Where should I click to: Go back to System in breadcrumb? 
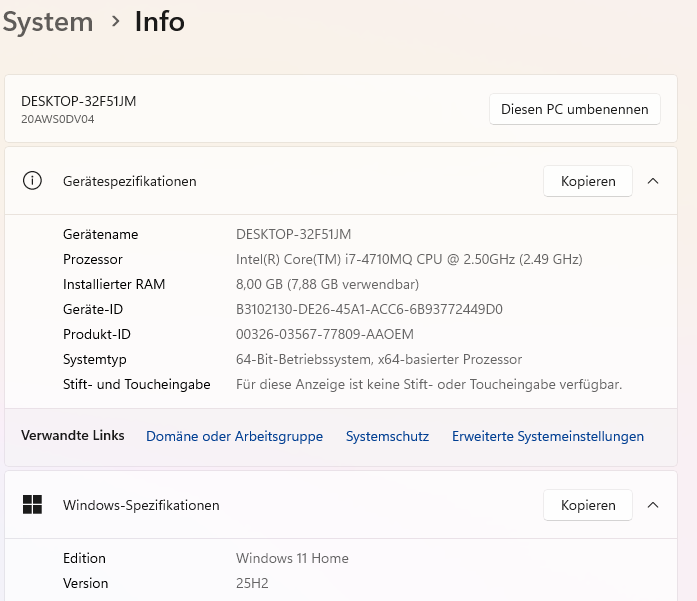[x=48, y=22]
